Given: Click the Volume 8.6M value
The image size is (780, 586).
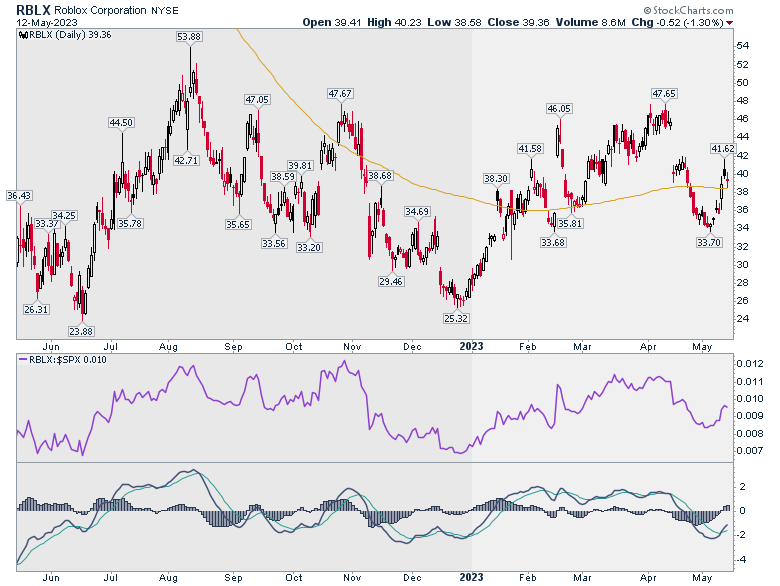Looking at the screenshot, I should [x=590, y=22].
